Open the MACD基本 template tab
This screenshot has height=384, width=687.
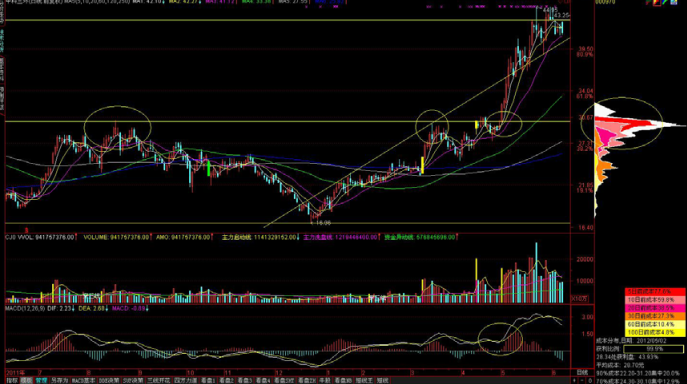click(x=83, y=380)
